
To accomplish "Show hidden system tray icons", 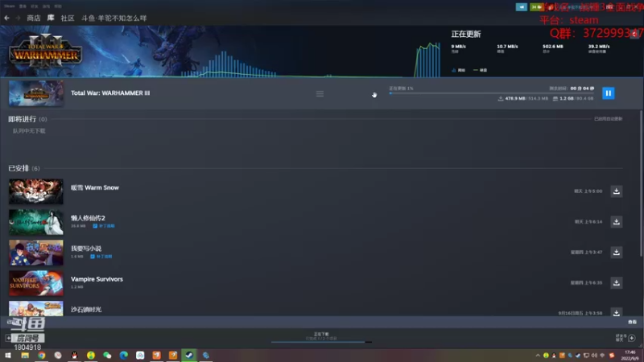I will pos(538,356).
